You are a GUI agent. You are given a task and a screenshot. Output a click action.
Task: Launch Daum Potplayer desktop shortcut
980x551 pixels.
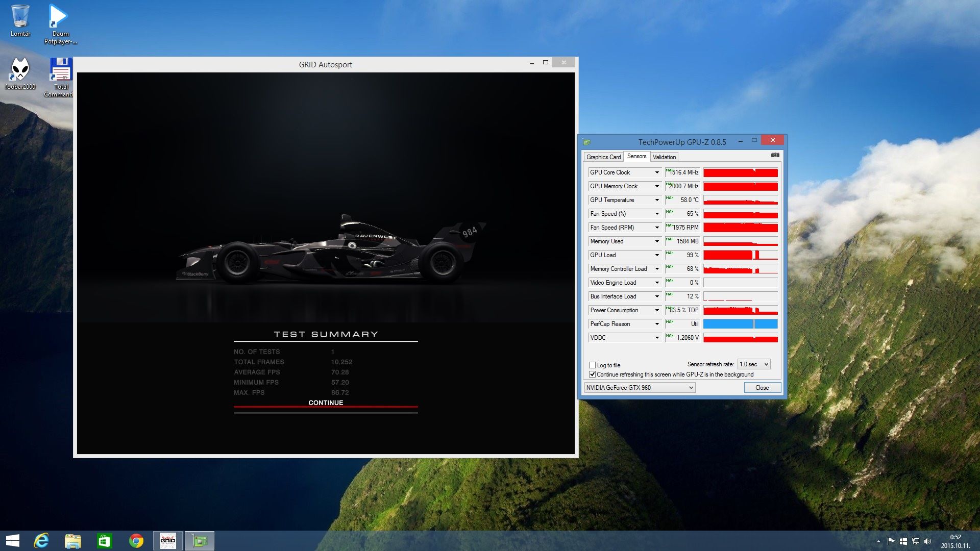pos(60,24)
